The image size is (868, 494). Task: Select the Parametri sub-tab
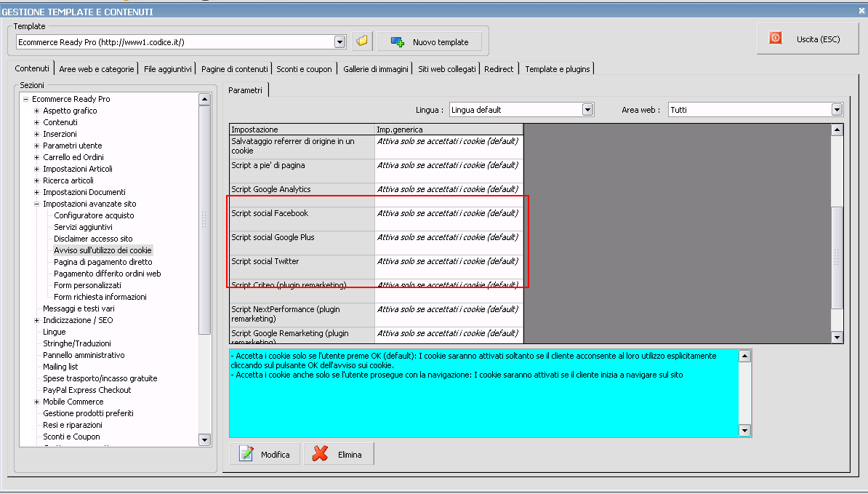(245, 89)
